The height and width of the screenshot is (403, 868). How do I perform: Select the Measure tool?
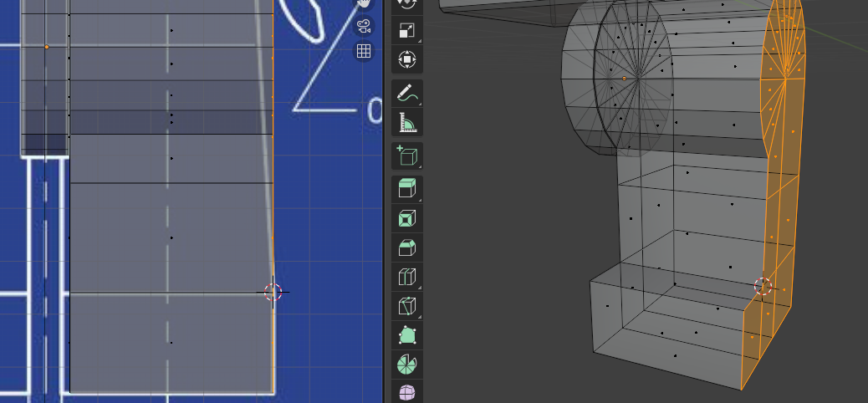click(x=407, y=123)
